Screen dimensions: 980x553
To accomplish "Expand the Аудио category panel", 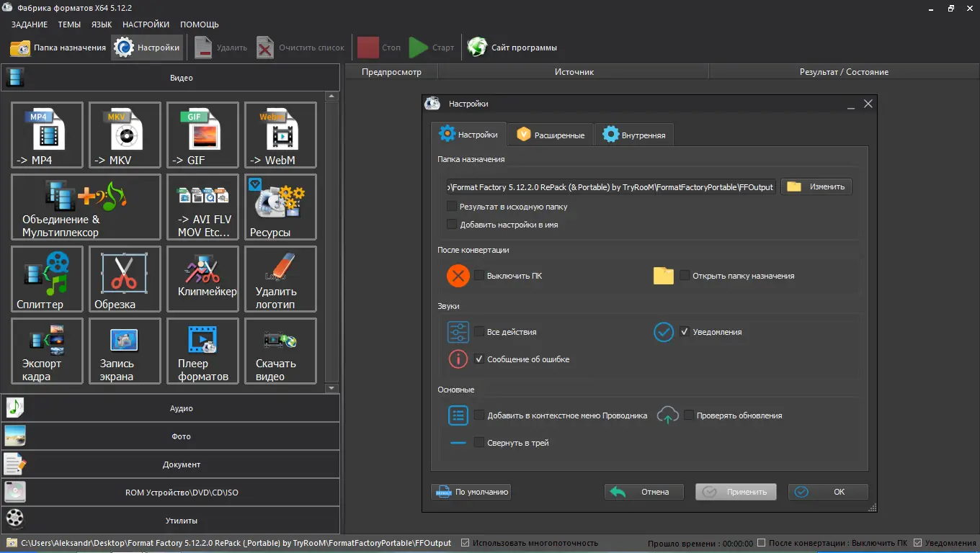I will [170, 408].
